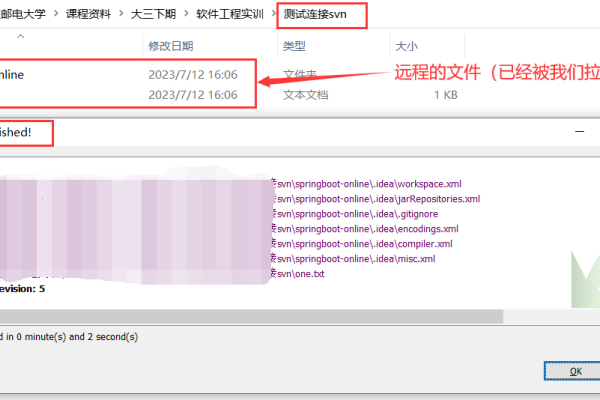600x400 pixels.
Task: Click the revision: 5 line
Action: (x=22, y=289)
